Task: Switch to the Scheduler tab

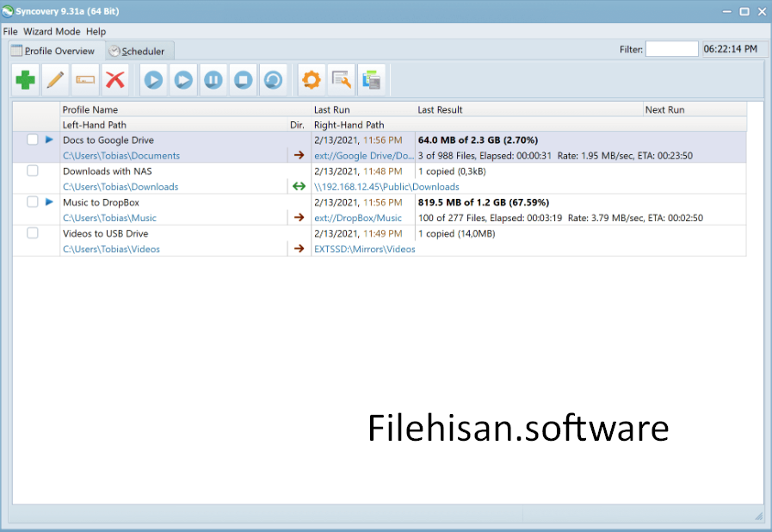Action: (141, 51)
